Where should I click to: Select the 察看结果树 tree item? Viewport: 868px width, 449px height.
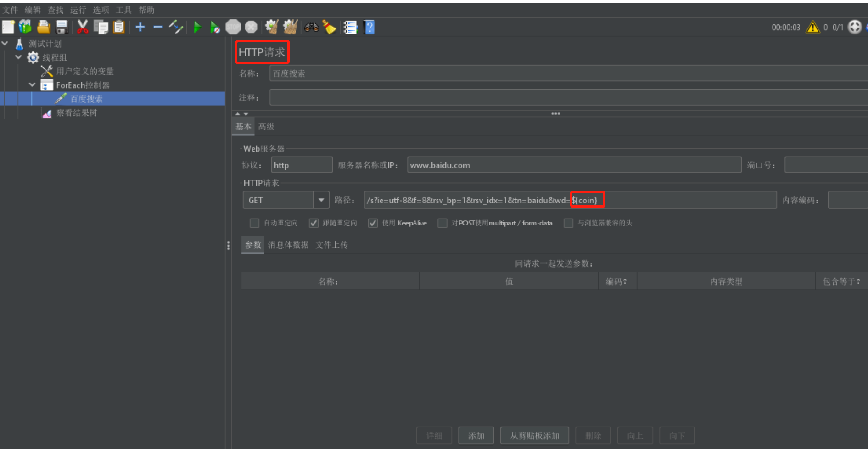tap(76, 112)
